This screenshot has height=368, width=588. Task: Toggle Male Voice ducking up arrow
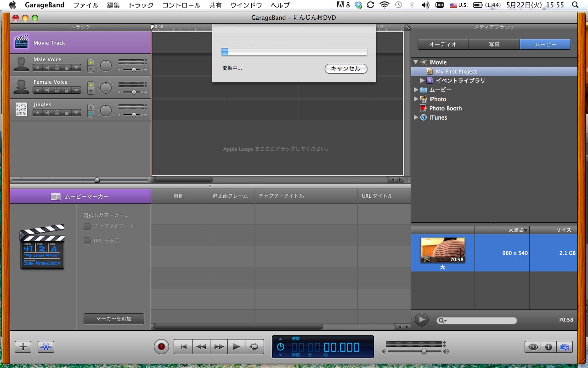[x=90, y=62]
